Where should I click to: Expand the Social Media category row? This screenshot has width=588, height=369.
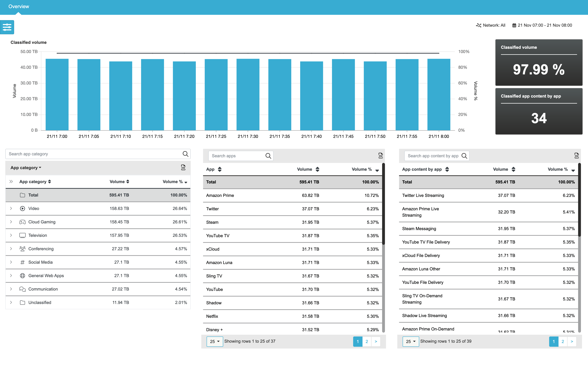coord(11,262)
